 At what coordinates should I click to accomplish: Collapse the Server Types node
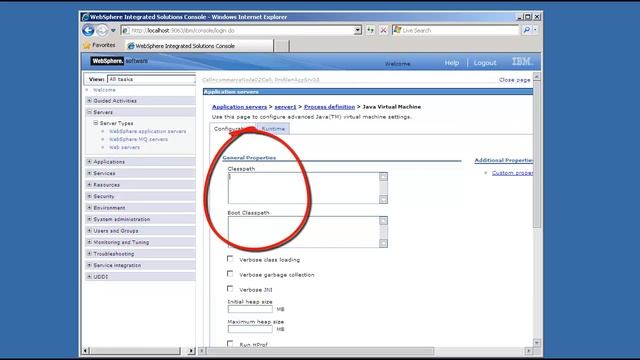(x=96, y=123)
